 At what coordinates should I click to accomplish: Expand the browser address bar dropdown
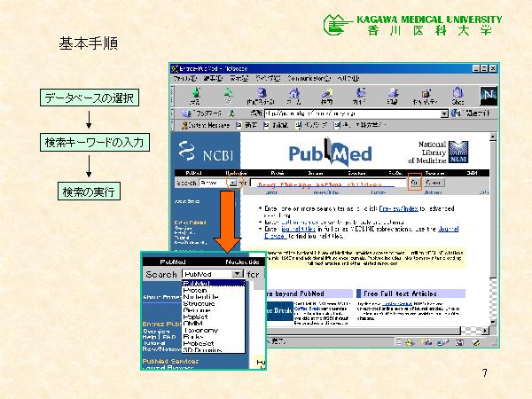tap(444, 113)
